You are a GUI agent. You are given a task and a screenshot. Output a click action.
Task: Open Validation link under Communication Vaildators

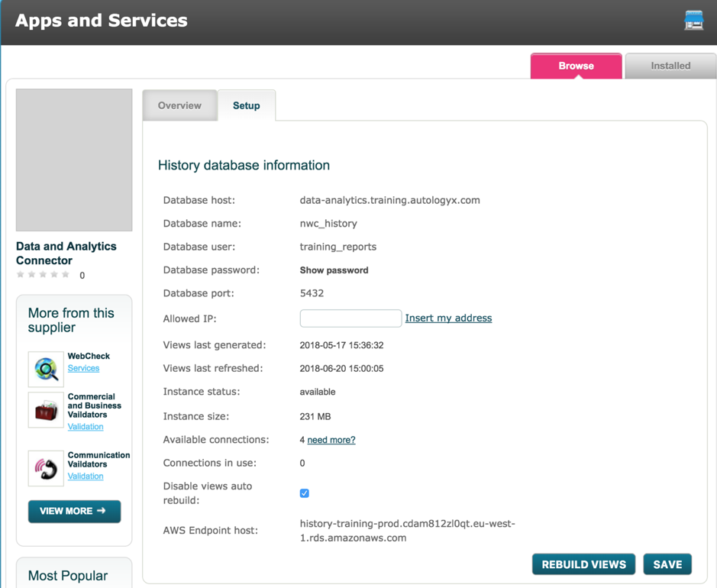86,476
